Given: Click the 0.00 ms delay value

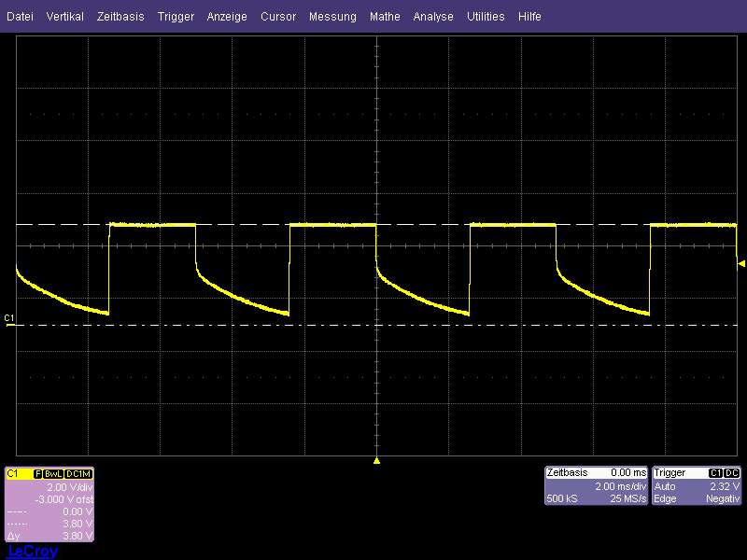Looking at the screenshot, I should (628, 472).
